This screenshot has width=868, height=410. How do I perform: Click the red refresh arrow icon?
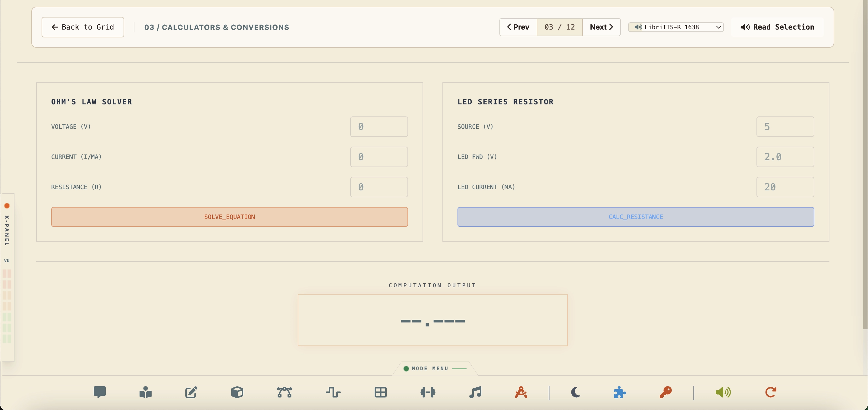click(x=771, y=392)
